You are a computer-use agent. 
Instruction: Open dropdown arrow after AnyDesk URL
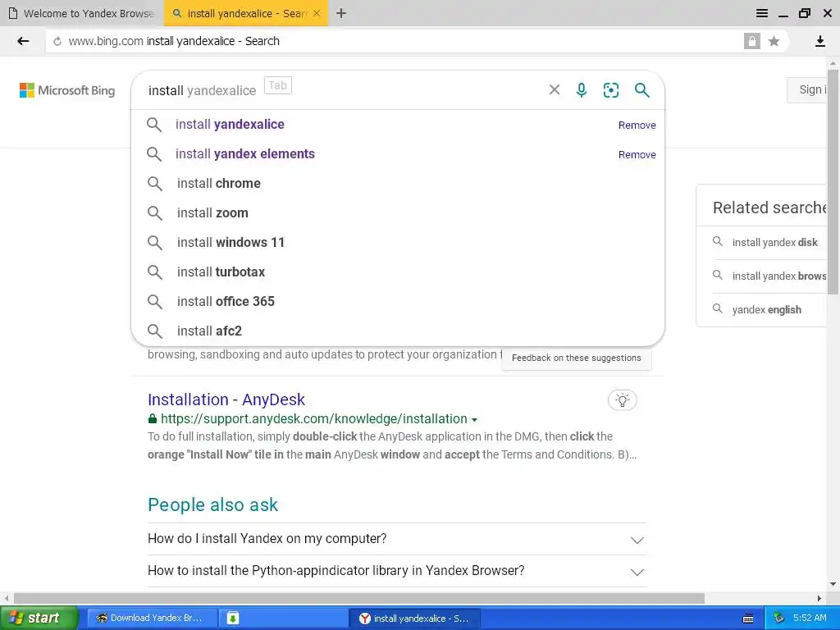475,420
